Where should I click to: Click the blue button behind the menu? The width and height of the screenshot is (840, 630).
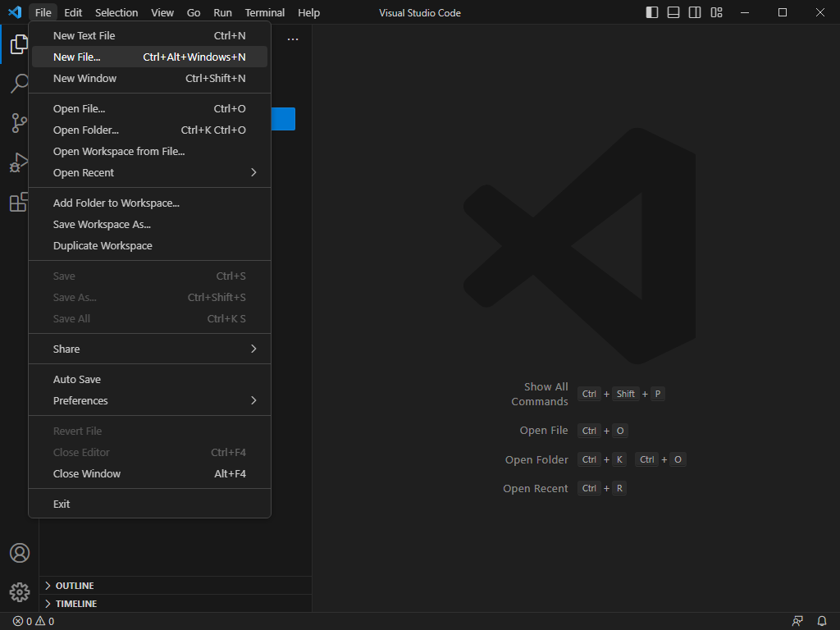(283, 119)
